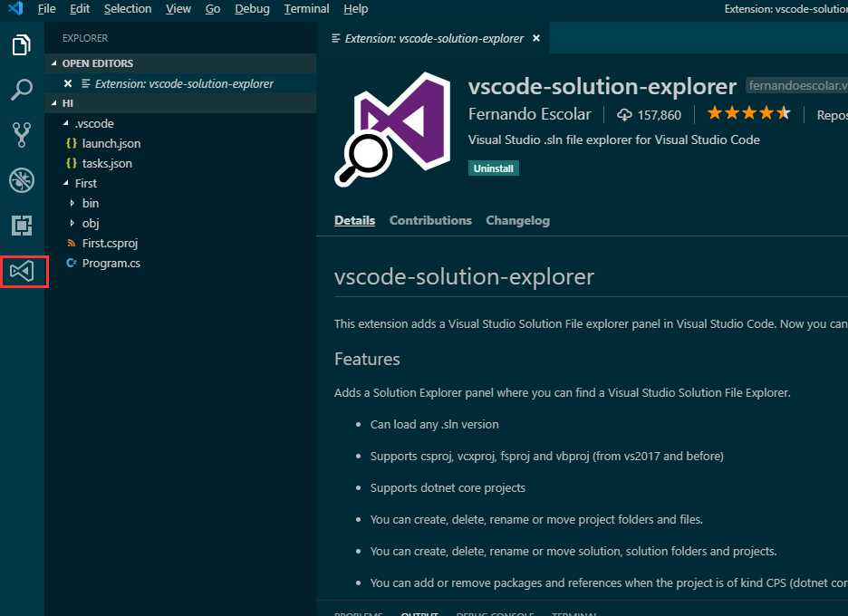
Task: Open the Debug menu
Action: (252, 9)
